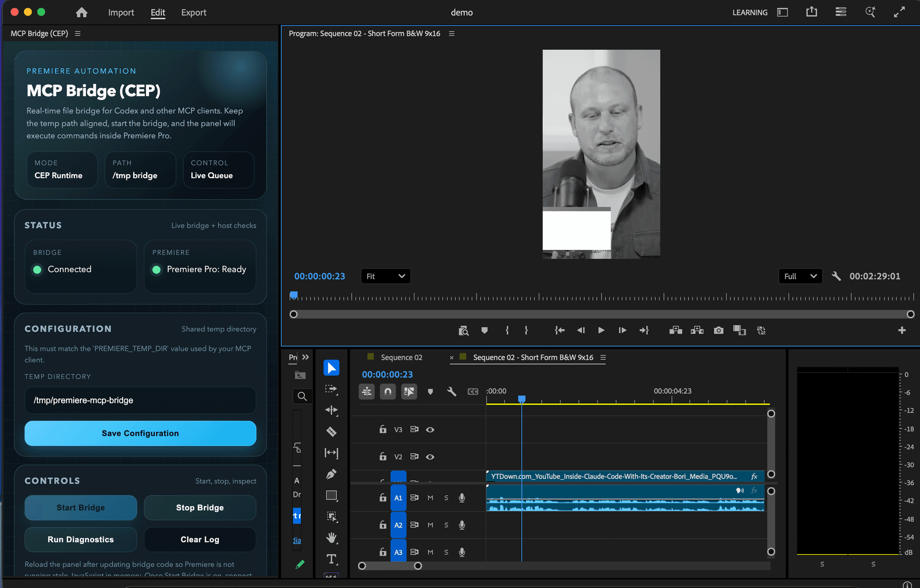This screenshot has width=920, height=588.
Task: Switch to the Sequence 02 timeline tab
Action: [402, 357]
